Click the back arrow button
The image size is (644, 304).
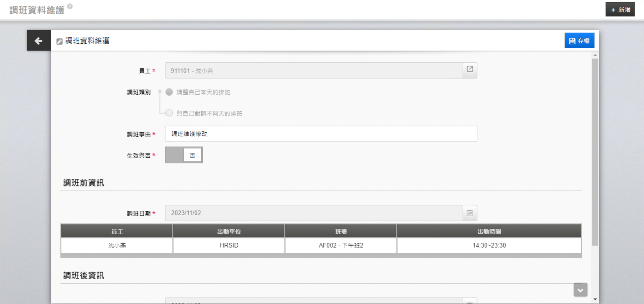tap(39, 41)
